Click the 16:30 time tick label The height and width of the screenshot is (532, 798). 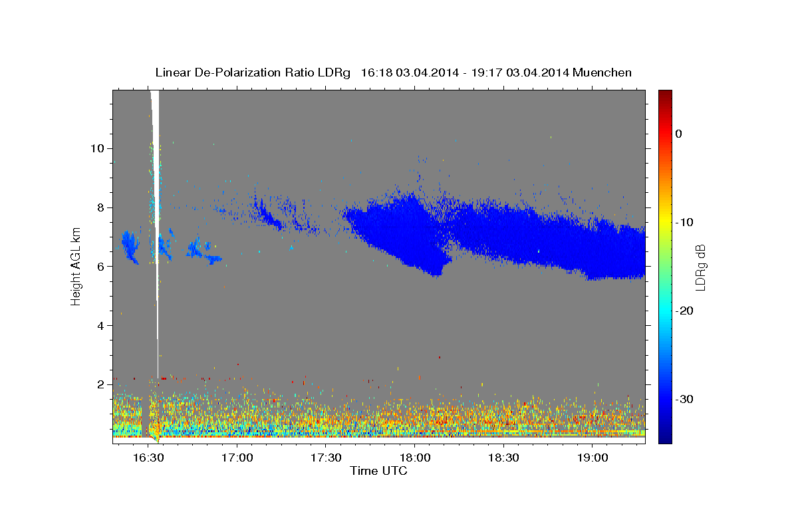[x=148, y=458]
